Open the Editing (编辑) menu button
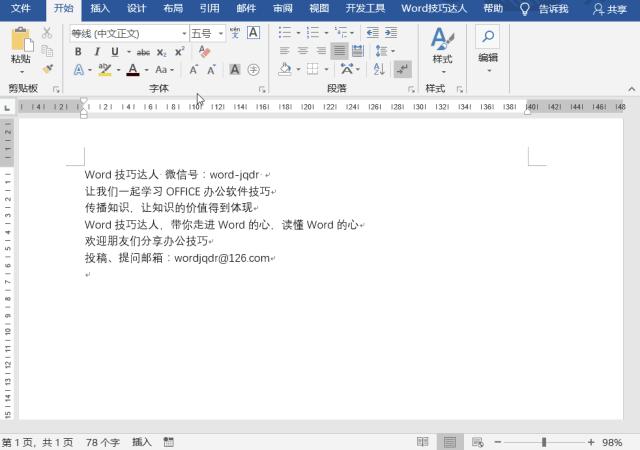Image resolution: width=640 pixels, height=450 pixels. pos(488,50)
